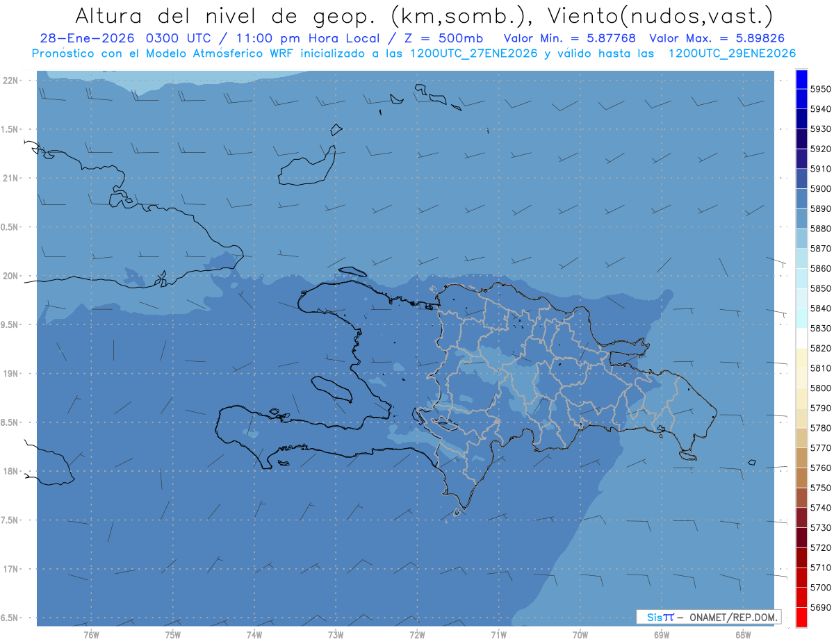The image size is (834, 644).
Task: Click the "69W" longitude axis label
Action: pyautogui.click(x=661, y=634)
